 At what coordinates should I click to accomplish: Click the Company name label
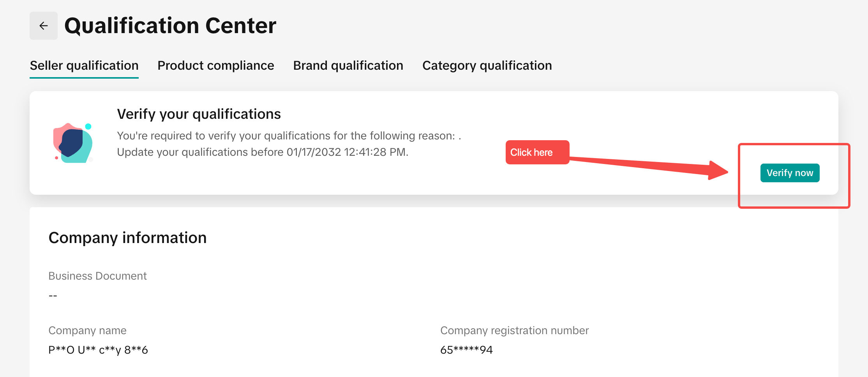87,330
